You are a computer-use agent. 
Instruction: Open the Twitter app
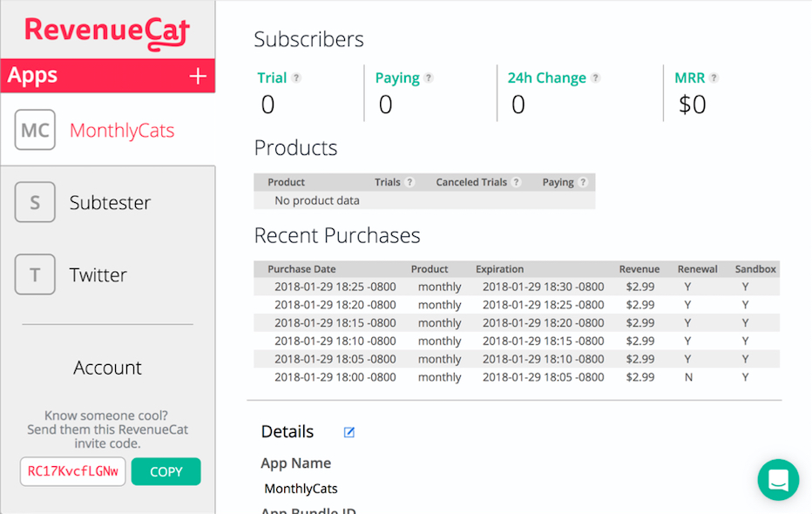coord(98,274)
